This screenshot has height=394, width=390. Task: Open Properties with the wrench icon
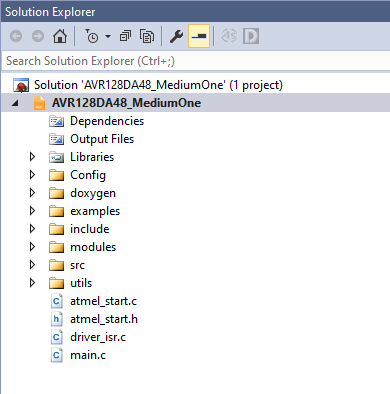177,36
